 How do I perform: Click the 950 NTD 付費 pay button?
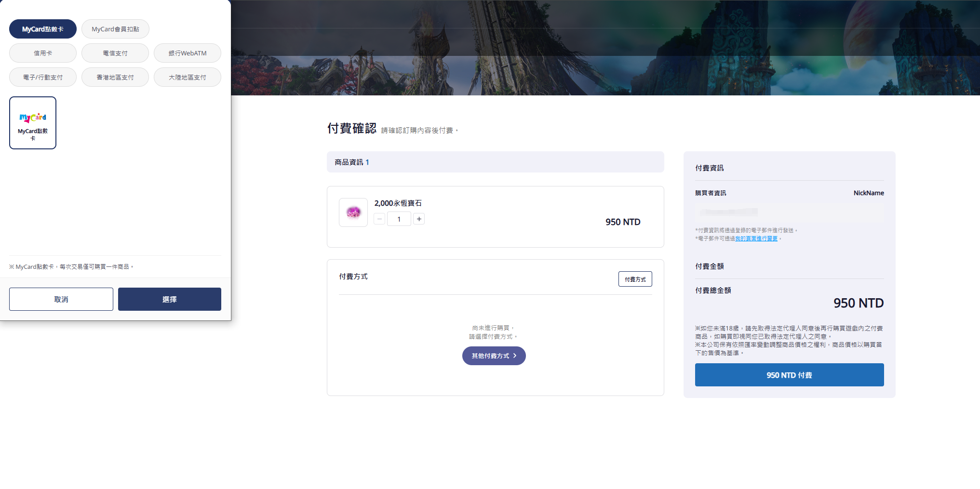(x=789, y=375)
